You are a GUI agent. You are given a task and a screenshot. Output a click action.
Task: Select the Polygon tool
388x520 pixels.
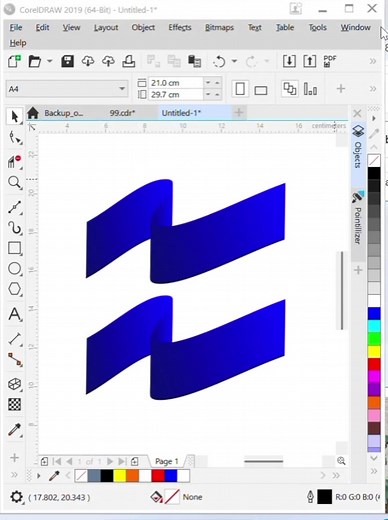click(14, 289)
